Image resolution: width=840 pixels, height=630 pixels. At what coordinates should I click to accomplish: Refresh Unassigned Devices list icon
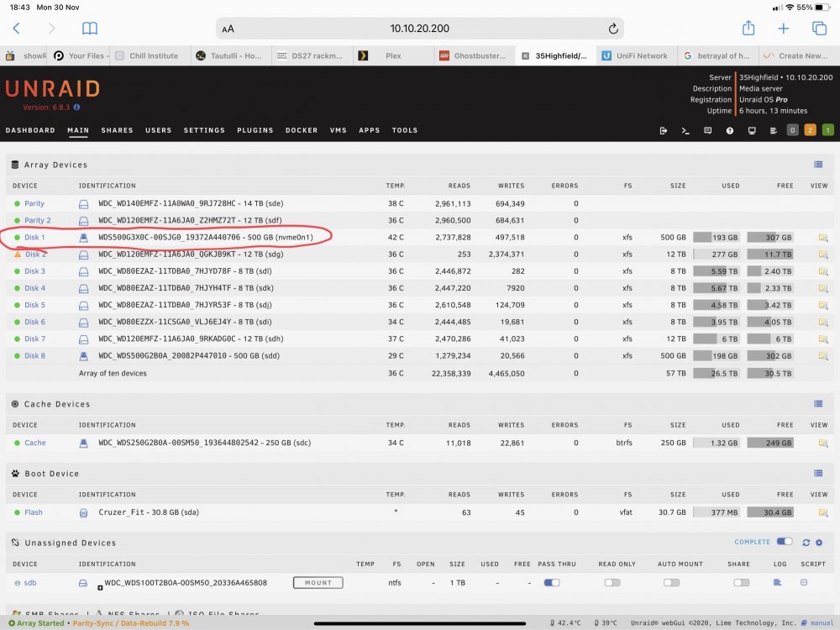pyautogui.click(x=806, y=543)
